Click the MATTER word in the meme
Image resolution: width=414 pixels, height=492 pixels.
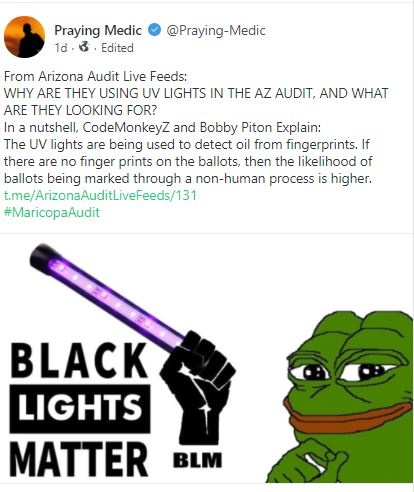(x=79, y=459)
